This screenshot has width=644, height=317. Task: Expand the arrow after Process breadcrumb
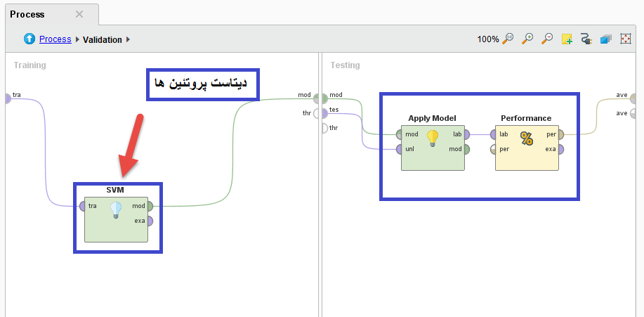(77, 40)
